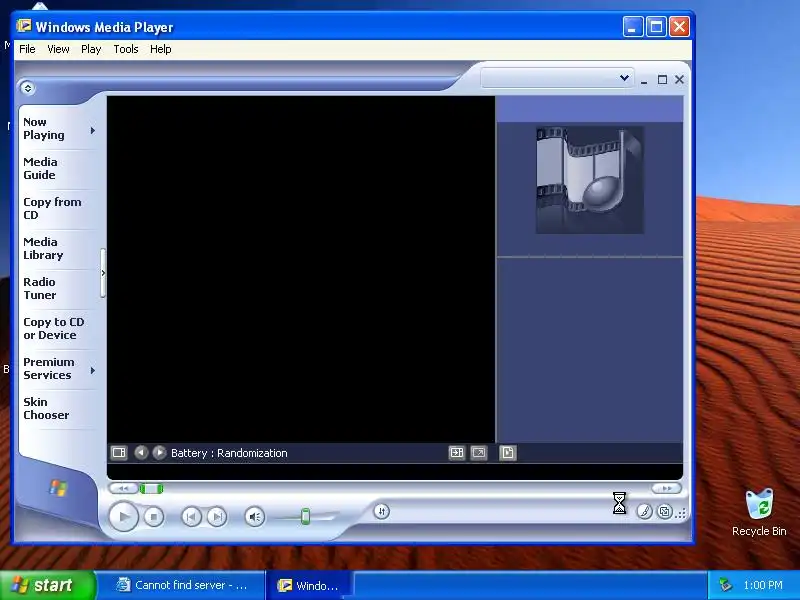Click the Windows Media Player taskbar button
This screenshot has height=600, width=800.
tap(309, 585)
